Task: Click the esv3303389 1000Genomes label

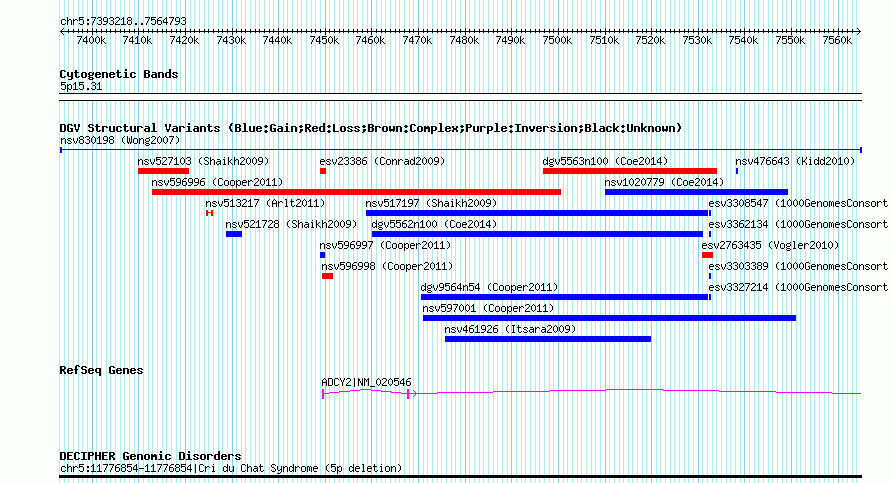Action: pos(798,266)
